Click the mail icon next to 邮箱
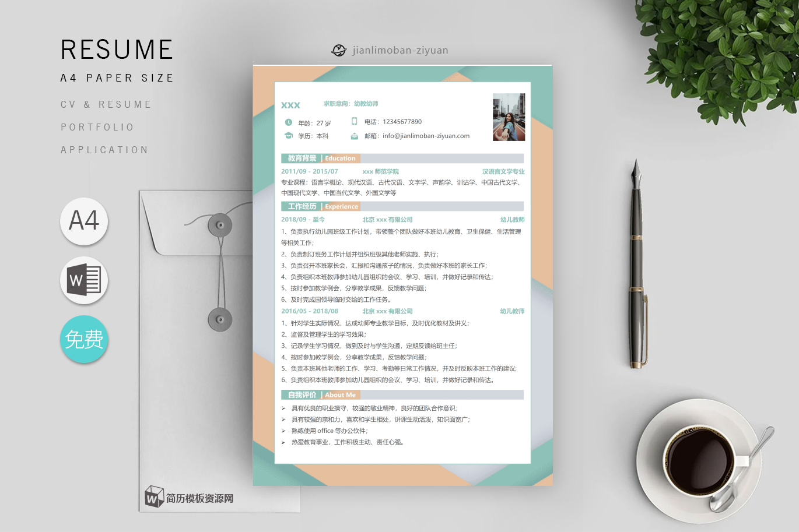Screen dimensions: 799x532 354,136
